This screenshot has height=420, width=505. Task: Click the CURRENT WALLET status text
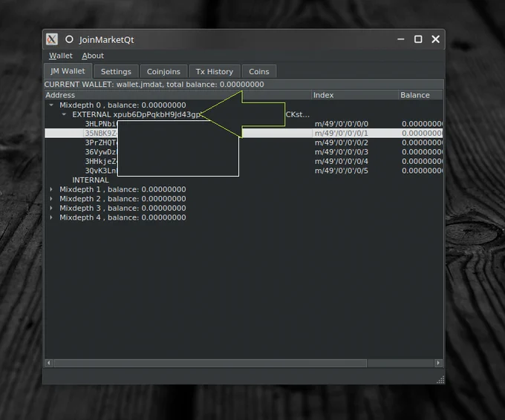[x=154, y=85]
